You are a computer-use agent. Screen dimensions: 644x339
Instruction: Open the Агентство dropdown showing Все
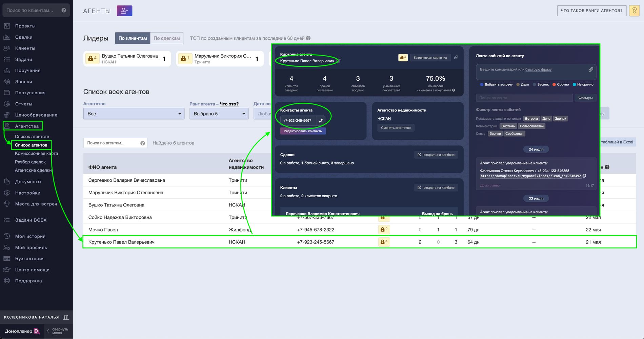(134, 114)
